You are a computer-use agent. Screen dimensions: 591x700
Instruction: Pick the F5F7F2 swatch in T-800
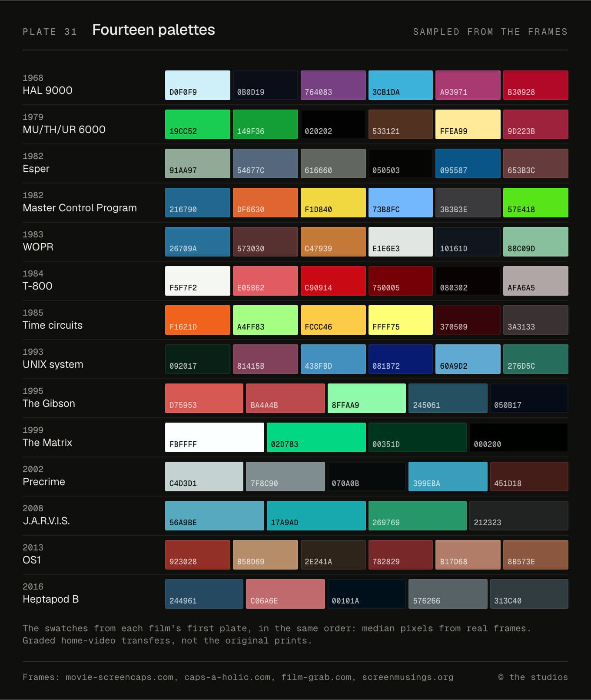point(198,281)
